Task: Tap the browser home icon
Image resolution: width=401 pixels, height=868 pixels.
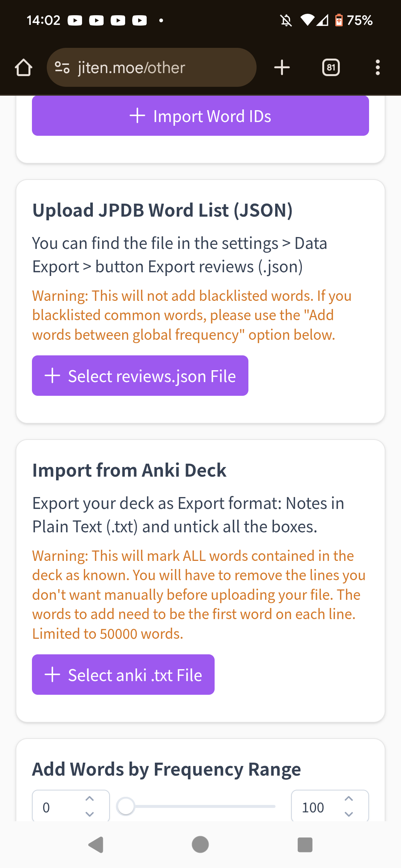Action: click(x=23, y=68)
